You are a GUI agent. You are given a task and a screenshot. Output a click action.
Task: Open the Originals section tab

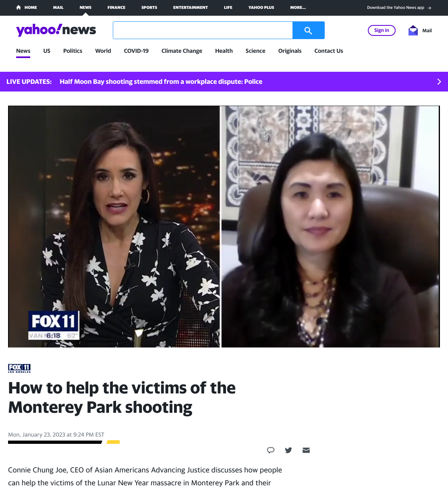click(290, 51)
